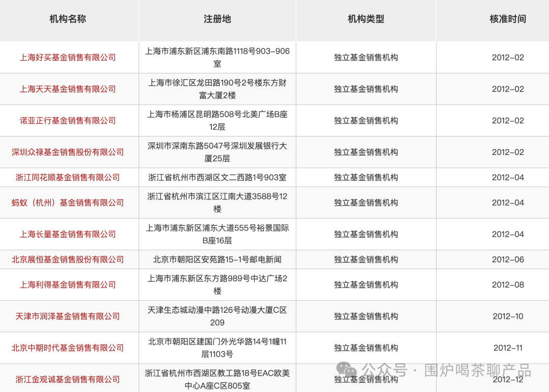Select address 浙江省杭州市西湖区教工路18号EAC欧美中心
549x392 pixels.
217,379
